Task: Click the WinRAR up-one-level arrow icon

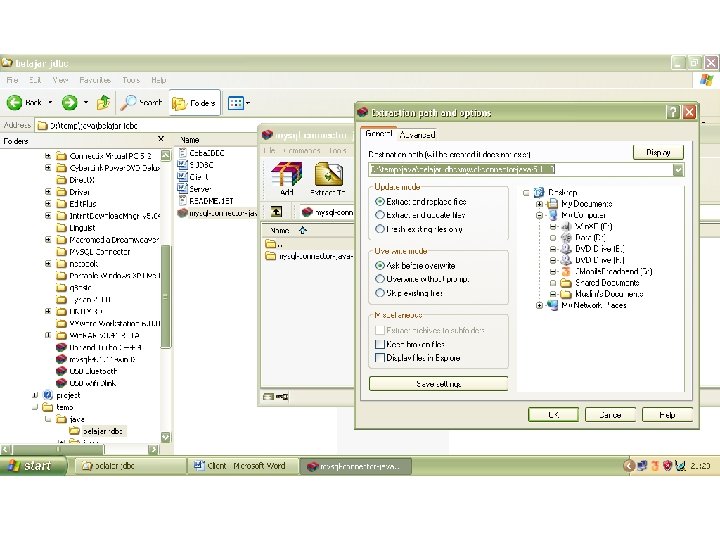Action: click(x=276, y=212)
